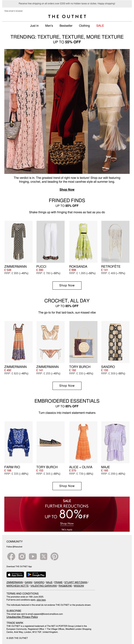Image resolution: width=134 pixels, height=644 pixels.
Task: View the Tory Burch crochet tote image
Action: point(83,342)
